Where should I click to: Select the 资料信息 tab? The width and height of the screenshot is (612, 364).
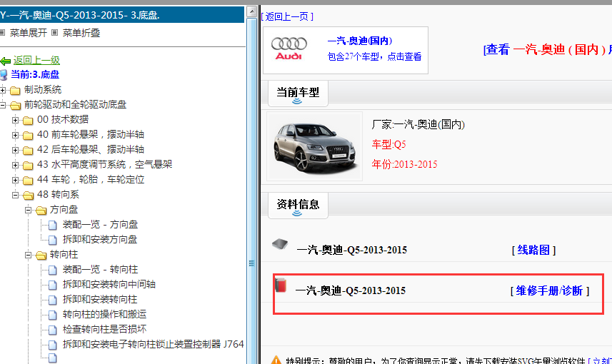click(298, 206)
